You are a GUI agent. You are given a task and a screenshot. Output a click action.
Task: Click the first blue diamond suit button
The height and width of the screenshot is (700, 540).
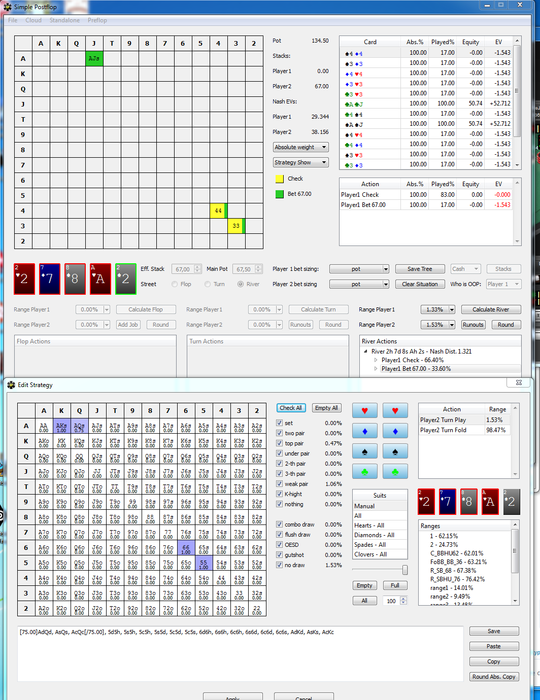(365, 431)
